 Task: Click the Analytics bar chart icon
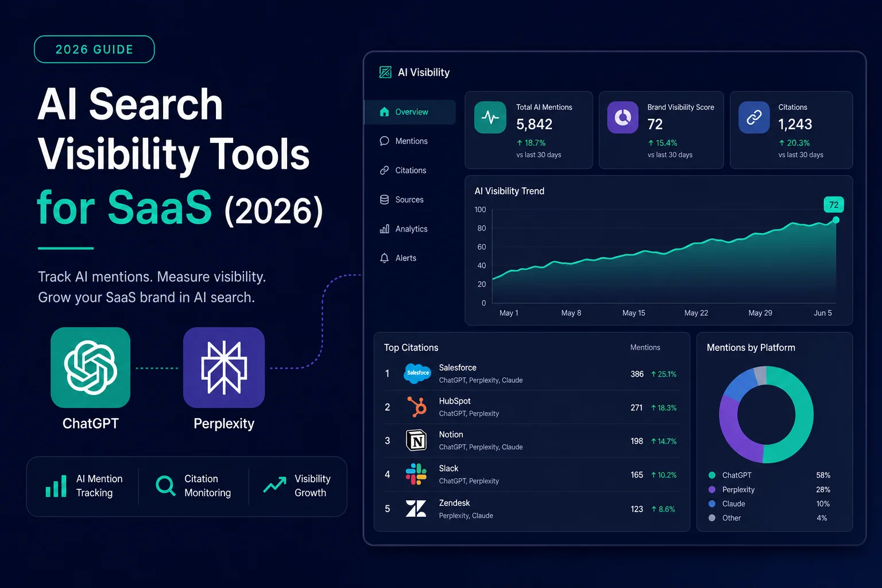(385, 229)
